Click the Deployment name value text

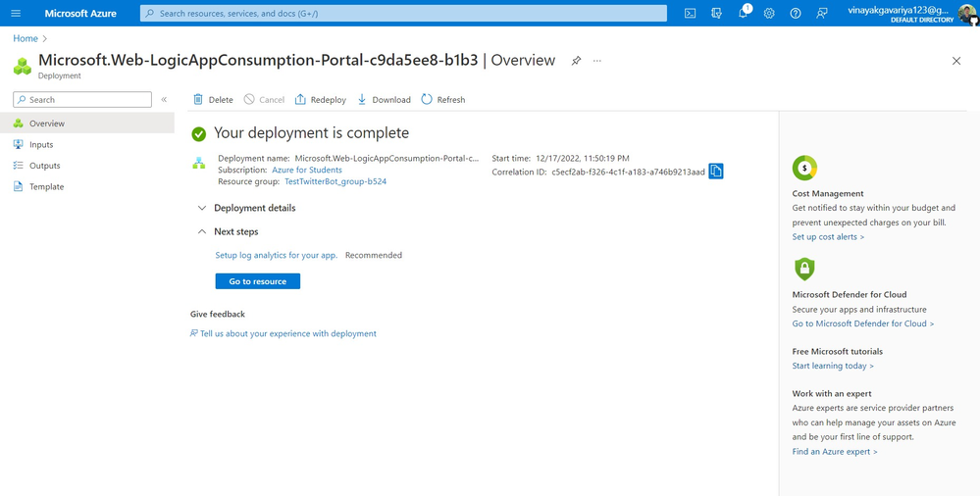(x=387, y=158)
